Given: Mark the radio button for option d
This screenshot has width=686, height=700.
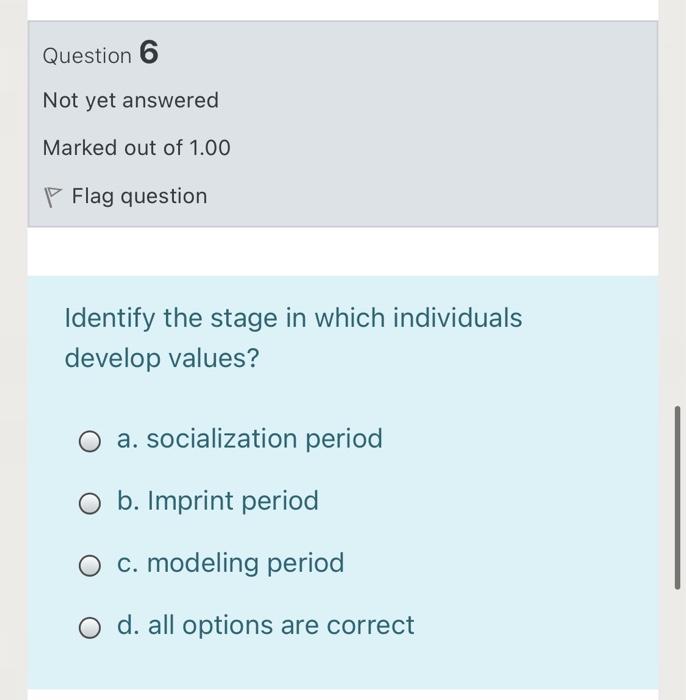Looking at the screenshot, I should tap(91, 627).
